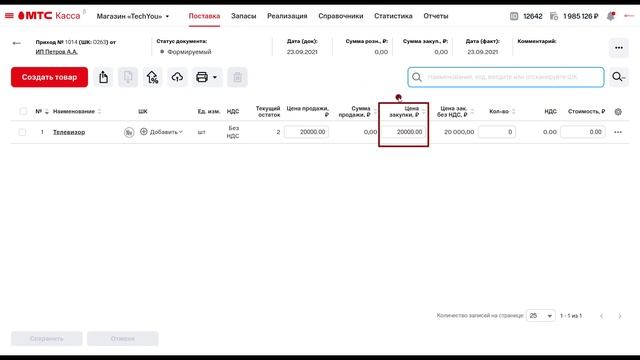This screenshot has height=360, width=640.
Task: Sort by the Кол-во column
Action: coord(513,111)
